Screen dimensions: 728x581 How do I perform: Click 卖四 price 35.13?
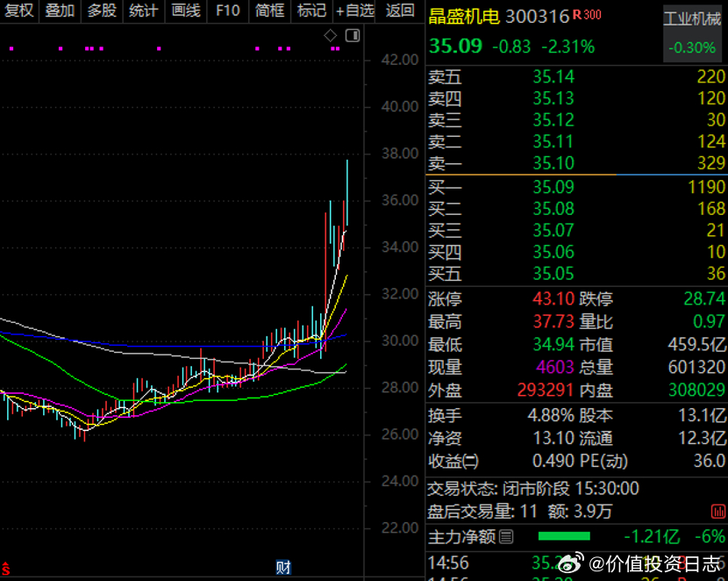pos(553,98)
